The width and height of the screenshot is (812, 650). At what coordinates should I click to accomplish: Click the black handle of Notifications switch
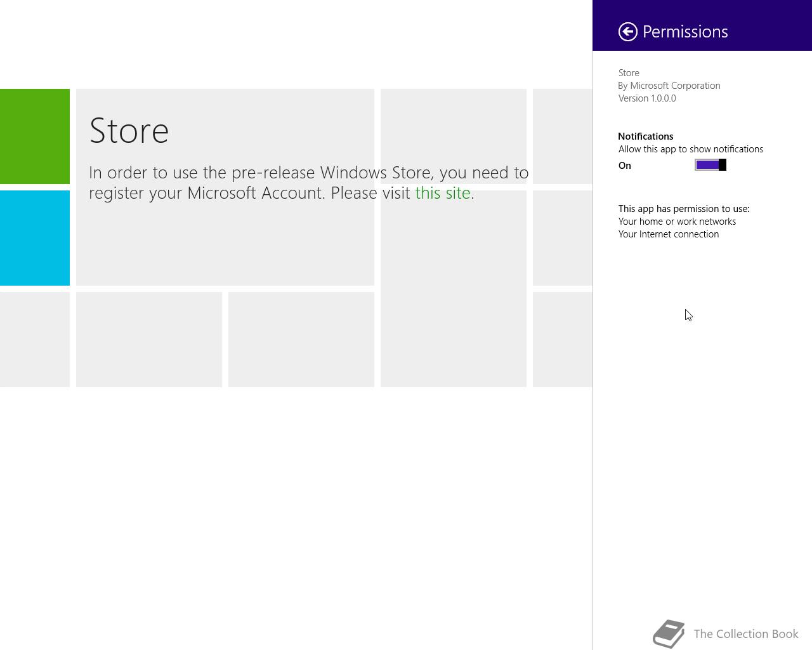pos(723,165)
